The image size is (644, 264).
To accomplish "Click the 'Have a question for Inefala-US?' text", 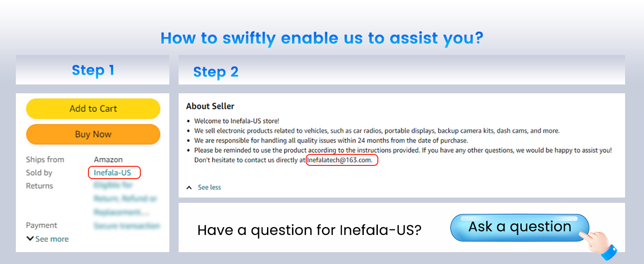I will pyautogui.click(x=309, y=230).
